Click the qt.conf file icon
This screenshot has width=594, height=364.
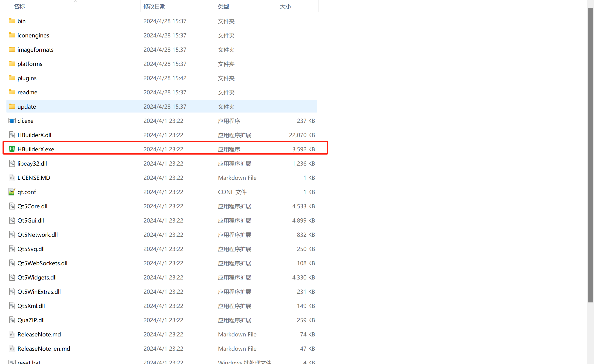[x=12, y=192]
